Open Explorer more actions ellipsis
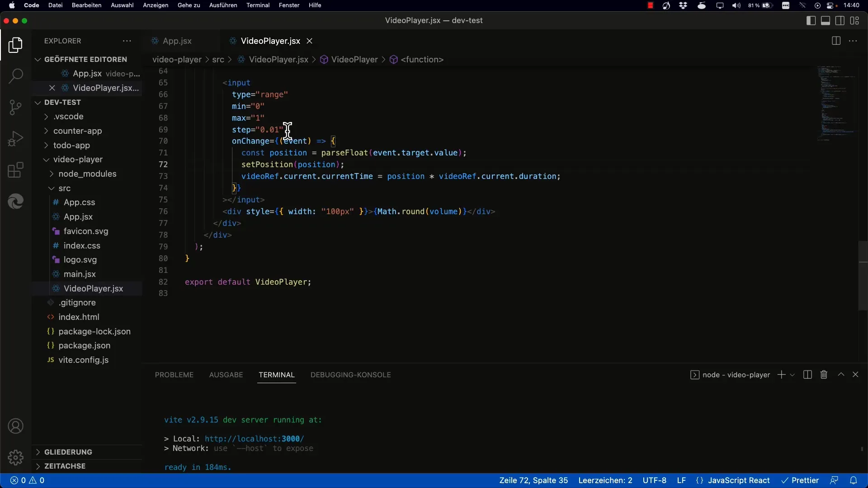 (x=127, y=41)
